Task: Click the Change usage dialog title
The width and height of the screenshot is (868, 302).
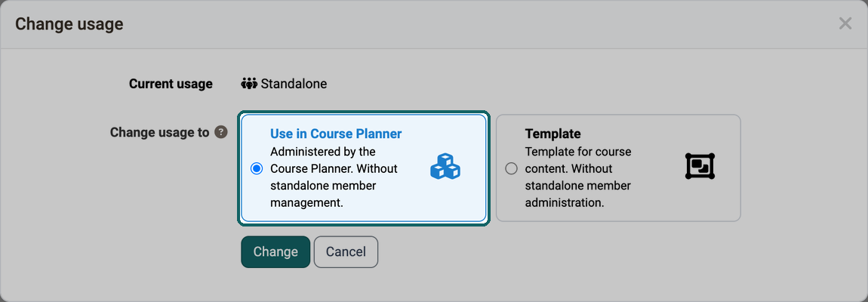Action: [69, 24]
